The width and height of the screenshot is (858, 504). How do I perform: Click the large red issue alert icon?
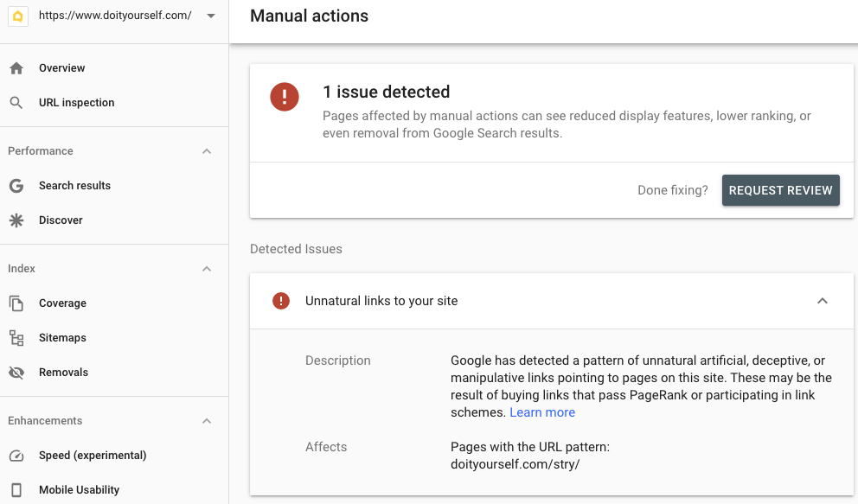click(x=285, y=97)
